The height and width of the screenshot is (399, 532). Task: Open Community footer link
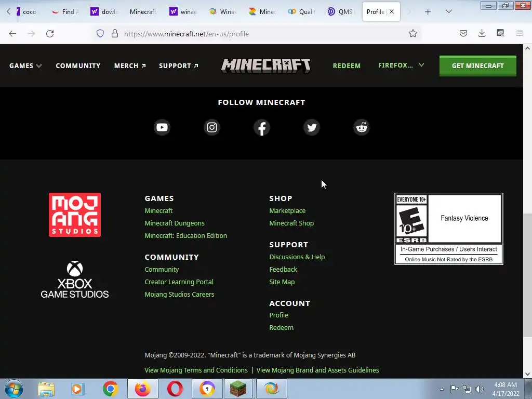pyautogui.click(x=162, y=270)
